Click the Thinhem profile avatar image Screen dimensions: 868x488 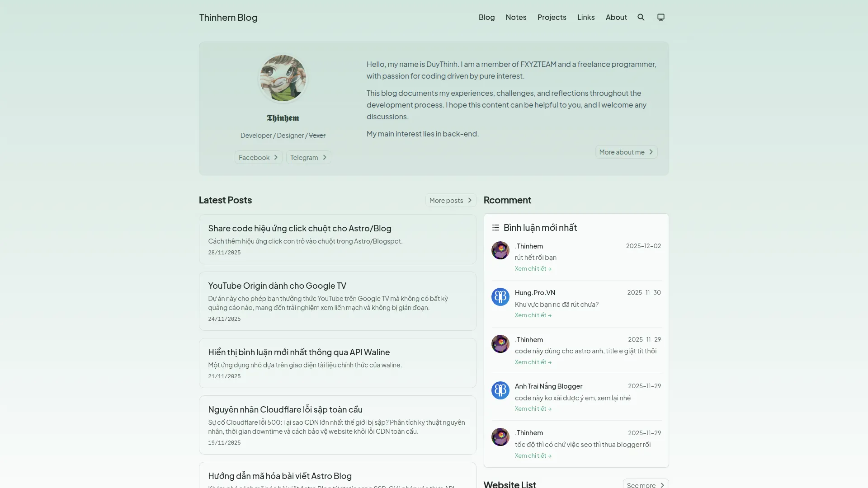point(283,79)
